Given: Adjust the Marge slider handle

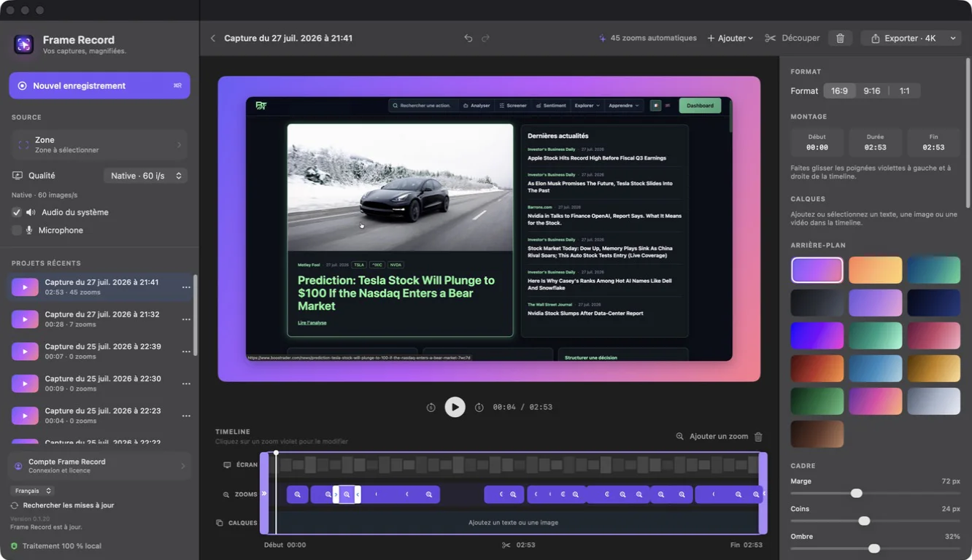Looking at the screenshot, I should pos(857,494).
